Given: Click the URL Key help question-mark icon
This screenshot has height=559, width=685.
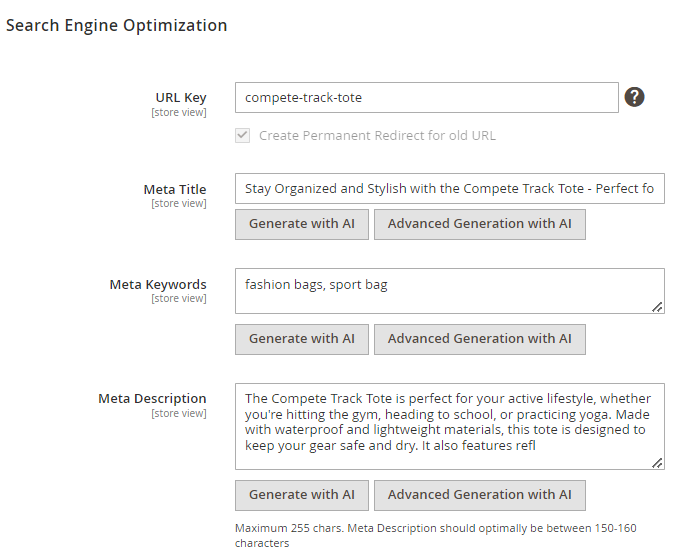Looking at the screenshot, I should click(634, 97).
